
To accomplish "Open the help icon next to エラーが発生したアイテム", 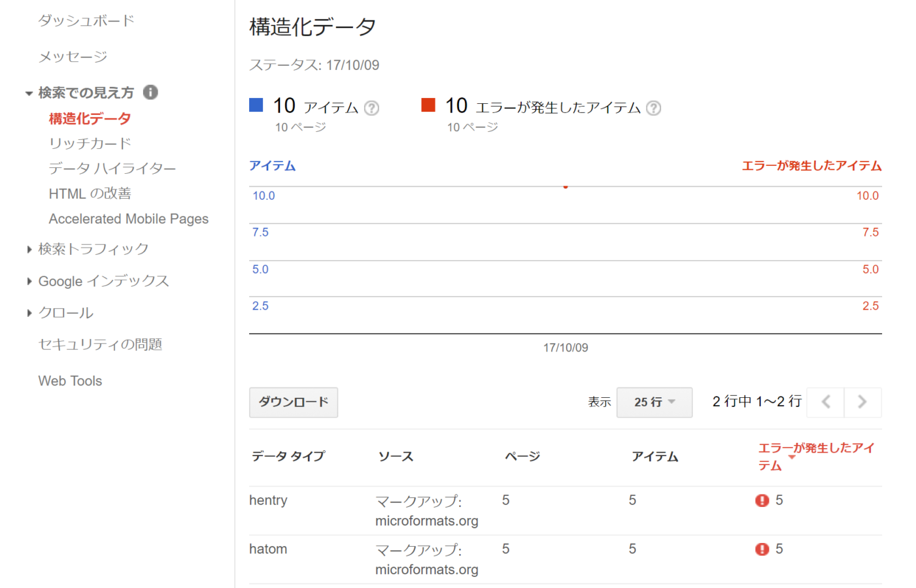I will (x=653, y=109).
